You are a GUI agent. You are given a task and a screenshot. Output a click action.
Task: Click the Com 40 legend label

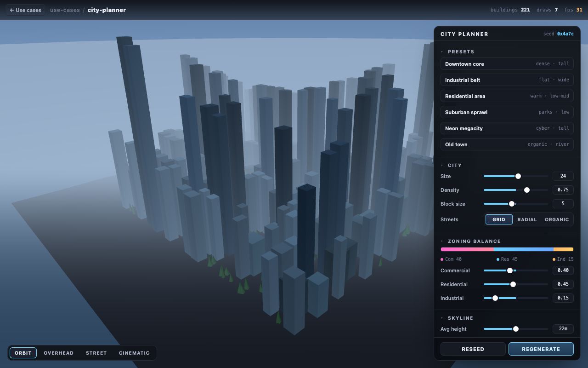coord(451,259)
